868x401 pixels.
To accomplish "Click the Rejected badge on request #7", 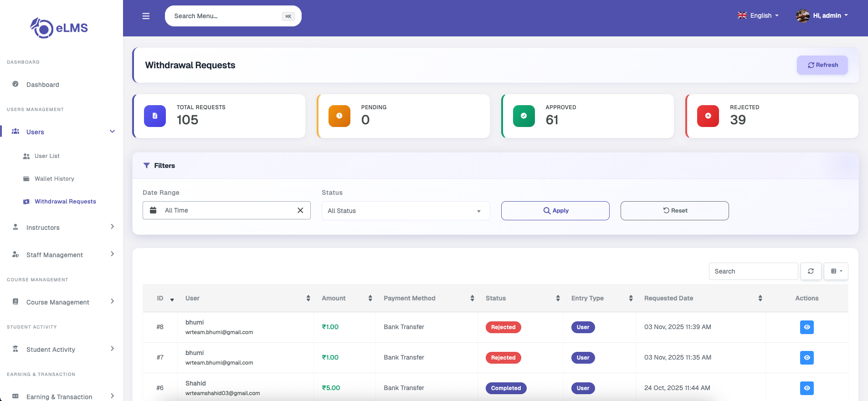I will click(x=503, y=358).
